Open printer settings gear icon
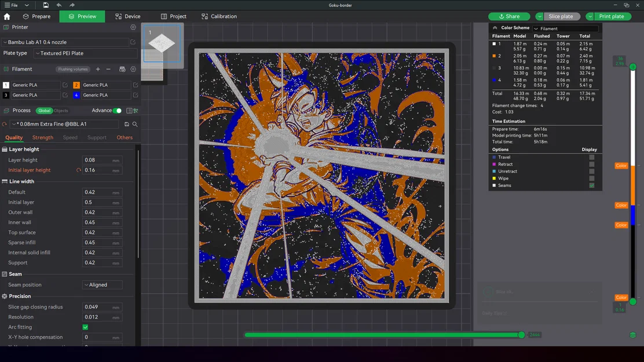The image size is (644, 362). pyautogui.click(x=133, y=27)
